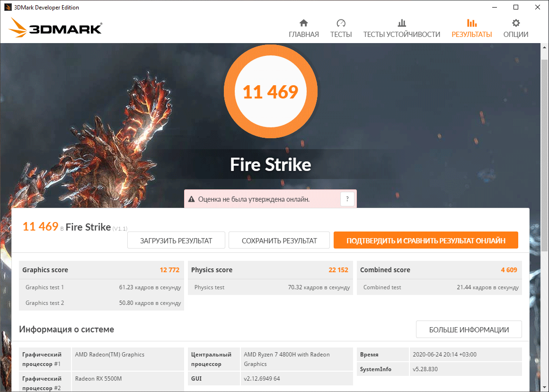Click the Combined score header label
Viewport: 549px width, 392px height.
coord(385,270)
